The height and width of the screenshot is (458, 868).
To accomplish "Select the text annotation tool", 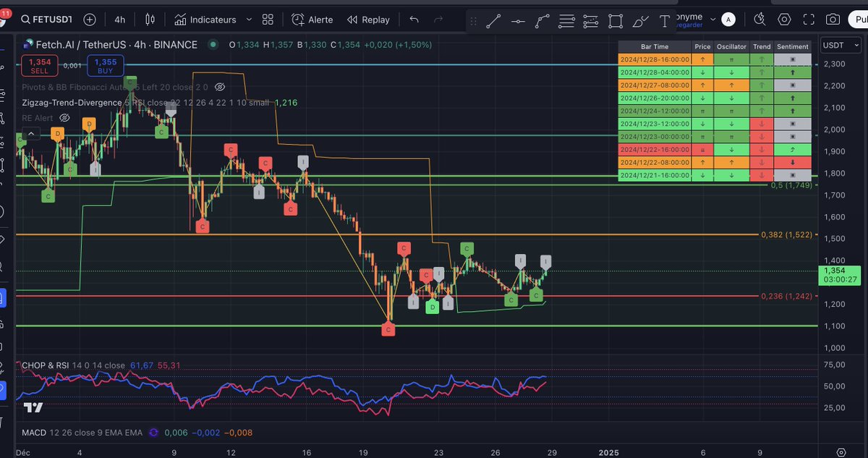I will [x=664, y=21].
